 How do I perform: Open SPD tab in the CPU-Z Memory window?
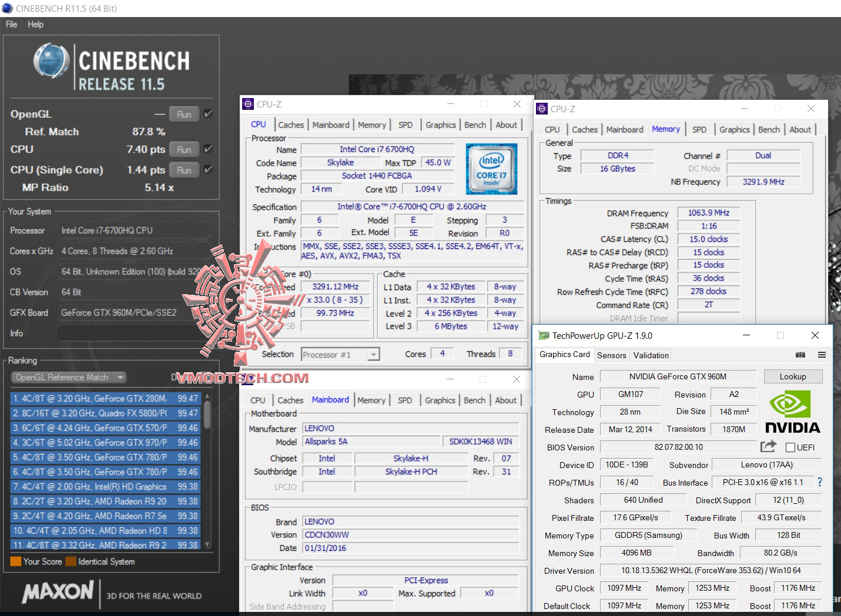699,130
